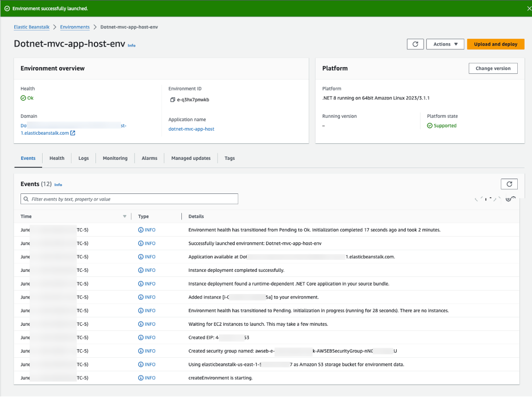Open the Tags tab
Image resolution: width=532 pixels, height=397 pixels.
tap(230, 158)
